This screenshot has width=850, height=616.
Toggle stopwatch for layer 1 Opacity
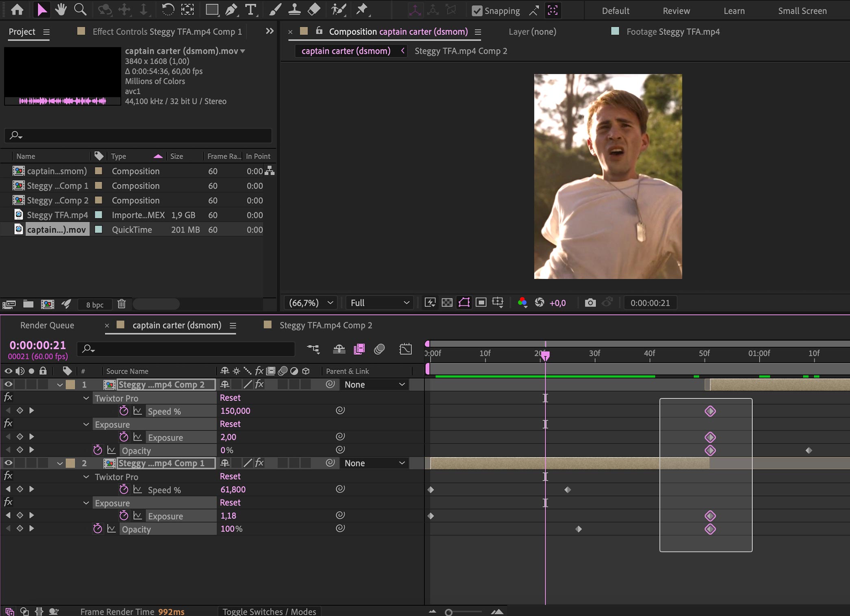click(98, 450)
